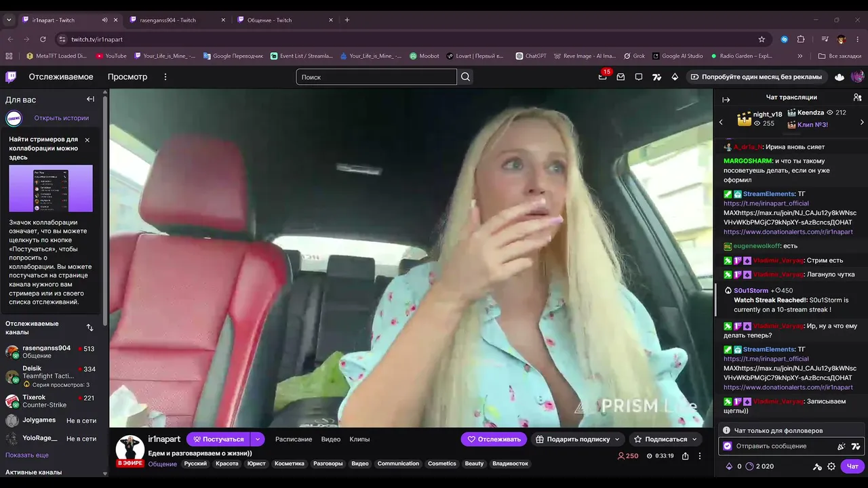
Task: Open the user avatar menu in Twitch
Action: click(858, 77)
